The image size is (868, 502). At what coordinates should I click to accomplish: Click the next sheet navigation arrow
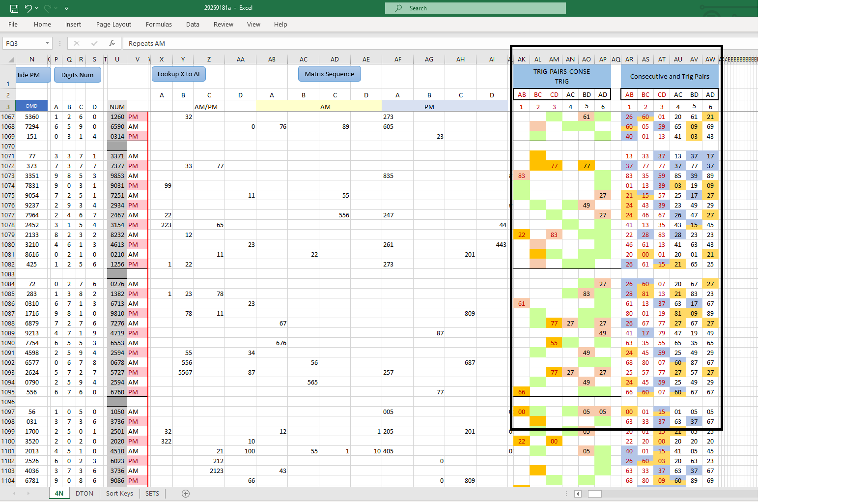point(28,494)
